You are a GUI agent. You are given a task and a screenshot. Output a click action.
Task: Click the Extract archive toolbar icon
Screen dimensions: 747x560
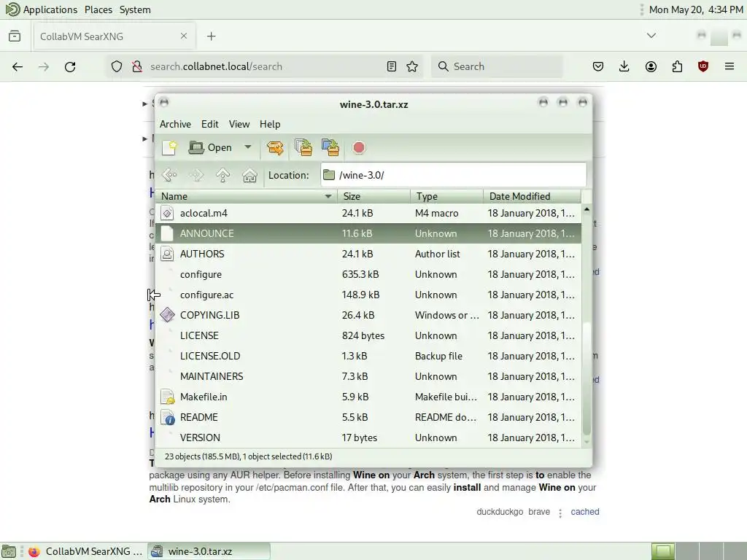coord(275,147)
